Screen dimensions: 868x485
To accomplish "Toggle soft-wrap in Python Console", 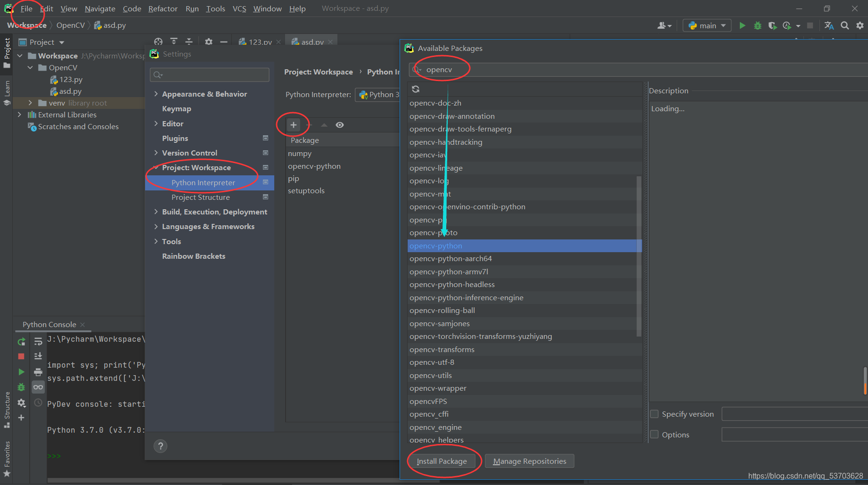I will coord(38,342).
